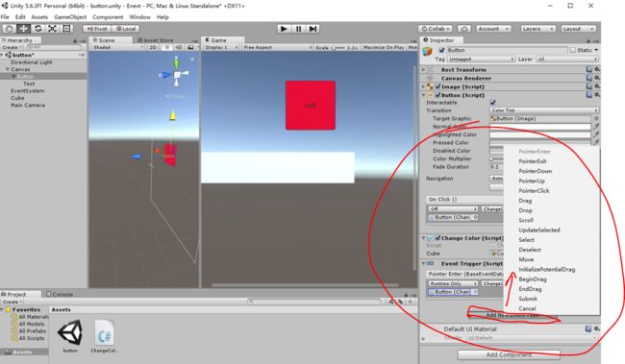The width and height of the screenshot is (625, 364).
Task: Open Rect Transform gear settings
Action: coord(597,69)
